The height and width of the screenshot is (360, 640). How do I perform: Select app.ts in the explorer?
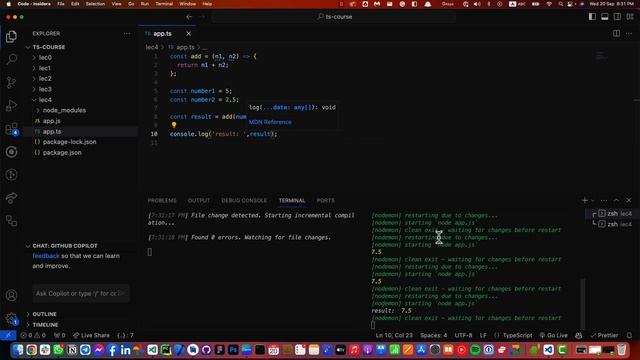pos(52,131)
